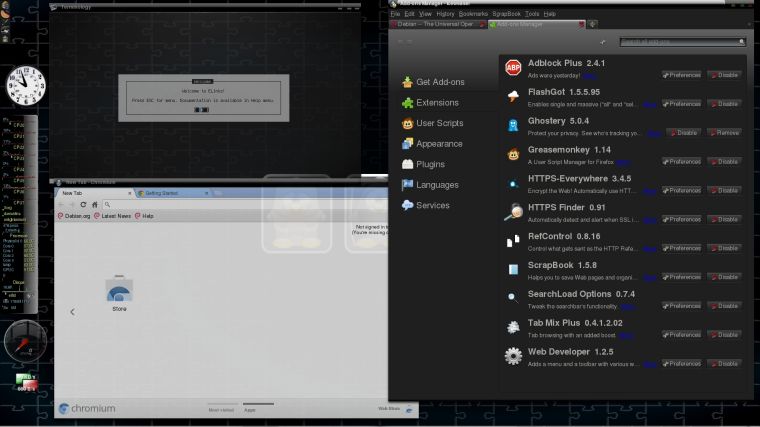Click the search all add-ons field
Screen dimensions: 760x427
[x=682, y=42]
